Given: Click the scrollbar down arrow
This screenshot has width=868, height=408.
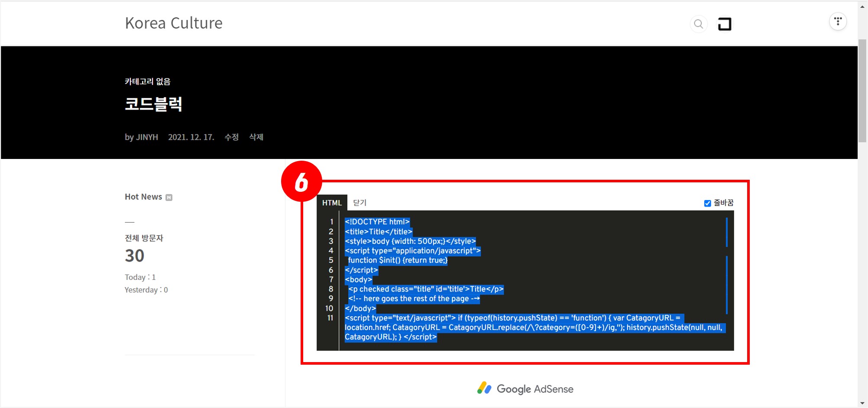Looking at the screenshot, I should coord(862,403).
